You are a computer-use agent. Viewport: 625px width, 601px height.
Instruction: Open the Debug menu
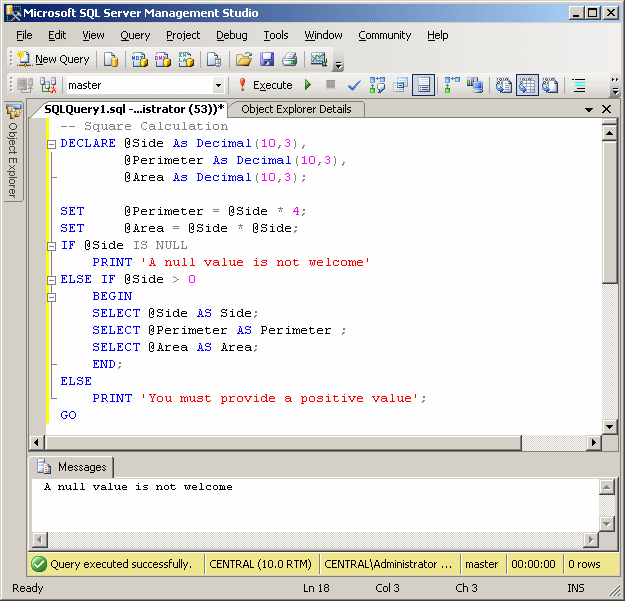[232, 35]
